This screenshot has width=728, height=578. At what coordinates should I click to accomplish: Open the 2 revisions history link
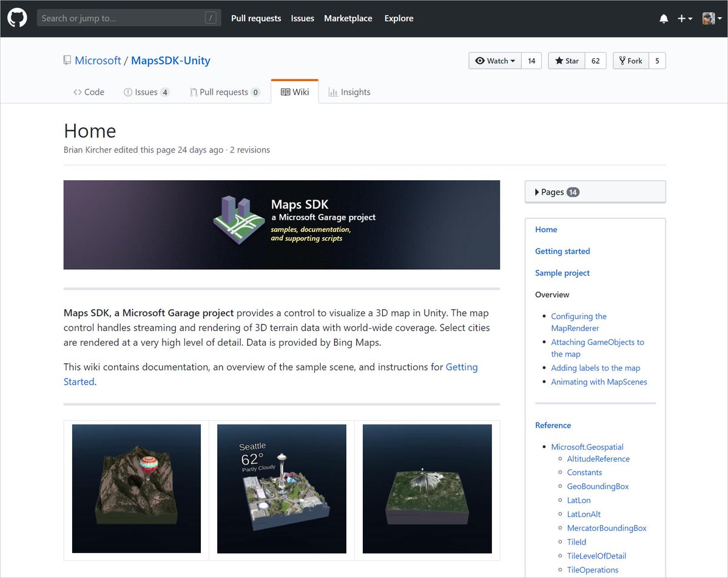click(x=250, y=150)
